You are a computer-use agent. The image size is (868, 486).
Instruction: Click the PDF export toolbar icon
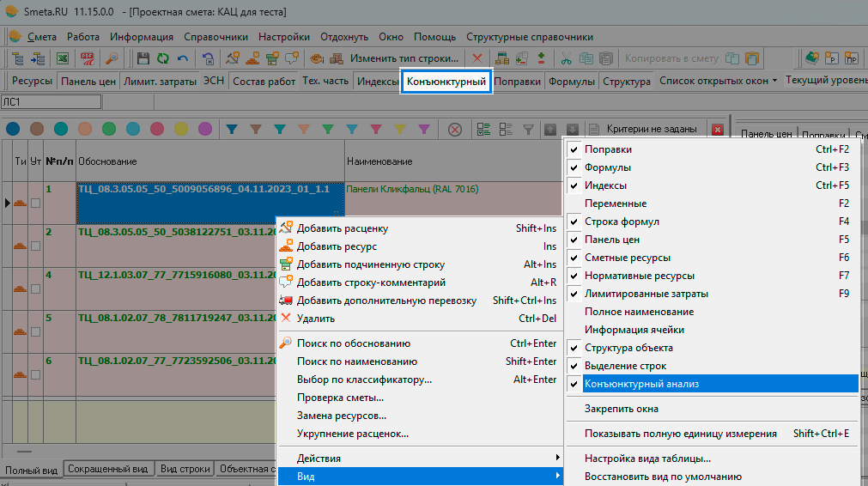click(87, 59)
